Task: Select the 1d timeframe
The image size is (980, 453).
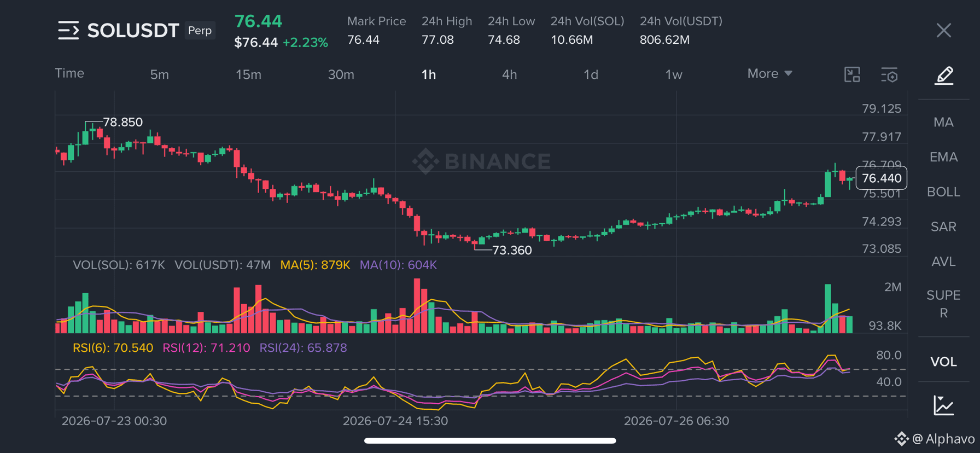Action: pyautogui.click(x=591, y=74)
